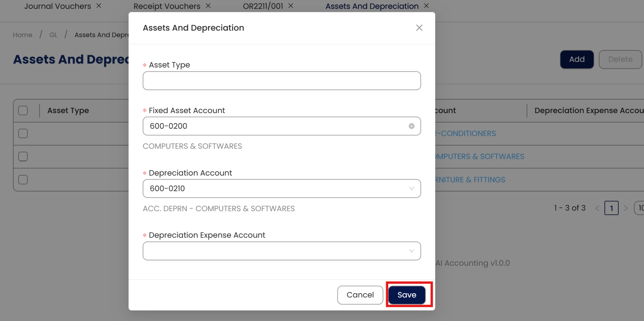The width and height of the screenshot is (644, 321).
Task: Click Save in the dialog
Action: coord(407,295)
